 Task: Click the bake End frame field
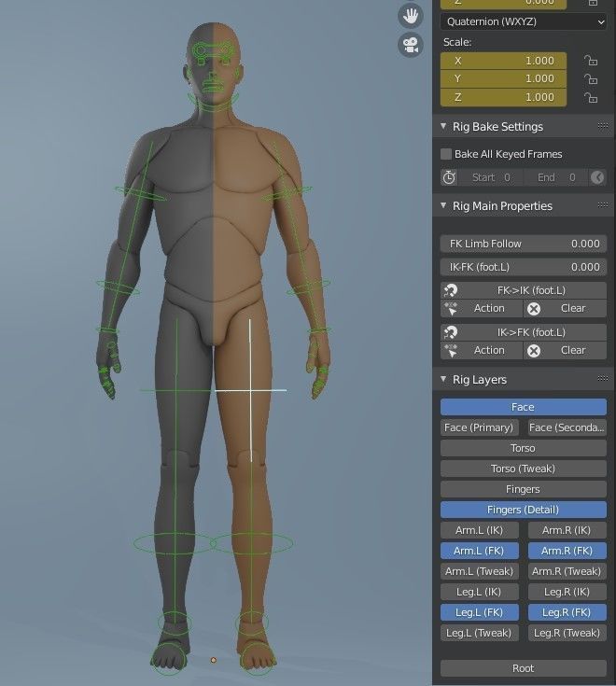click(554, 177)
